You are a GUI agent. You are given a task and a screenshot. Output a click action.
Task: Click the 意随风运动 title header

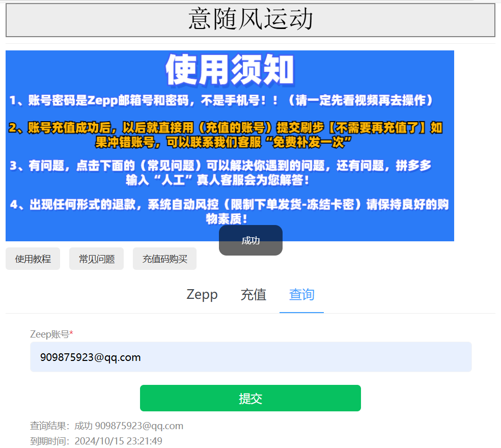(250, 20)
